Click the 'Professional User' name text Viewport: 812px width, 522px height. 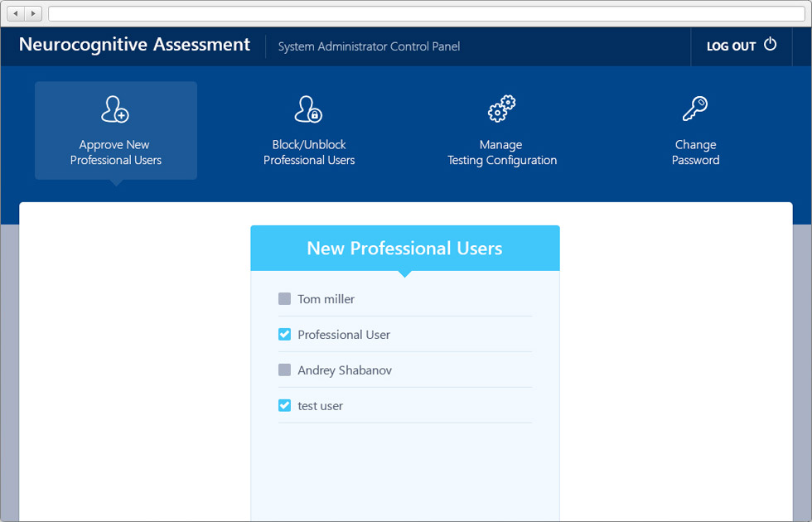(344, 335)
